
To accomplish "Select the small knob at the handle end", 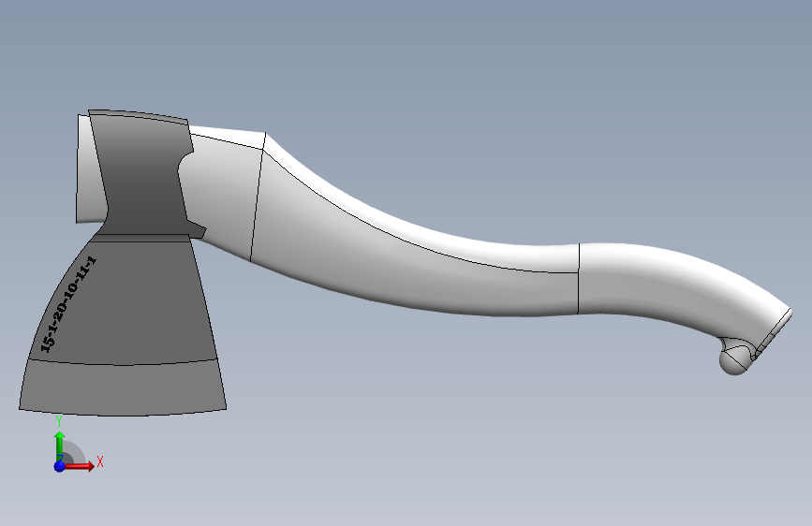I will (x=734, y=358).
